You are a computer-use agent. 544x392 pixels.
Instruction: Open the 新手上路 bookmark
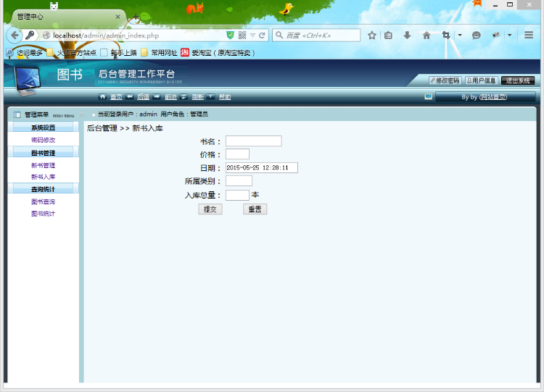click(118, 53)
